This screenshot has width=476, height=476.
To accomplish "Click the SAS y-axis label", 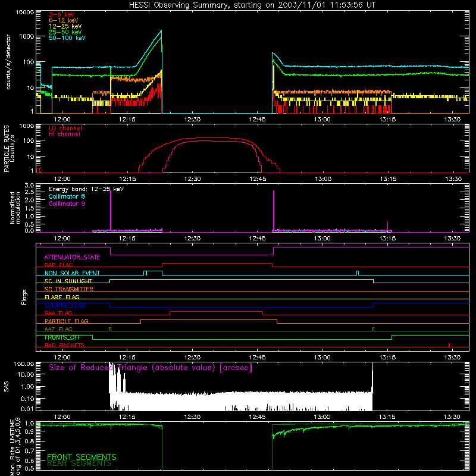I will click(7, 387).
